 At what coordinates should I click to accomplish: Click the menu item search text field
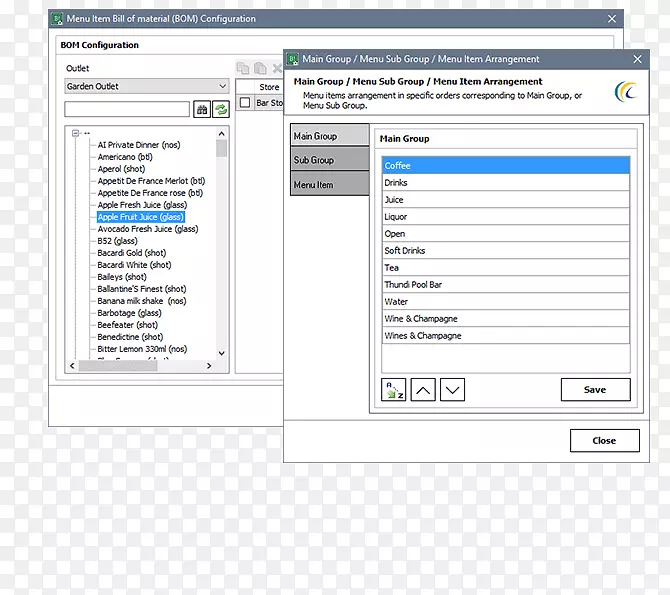(127, 109)
